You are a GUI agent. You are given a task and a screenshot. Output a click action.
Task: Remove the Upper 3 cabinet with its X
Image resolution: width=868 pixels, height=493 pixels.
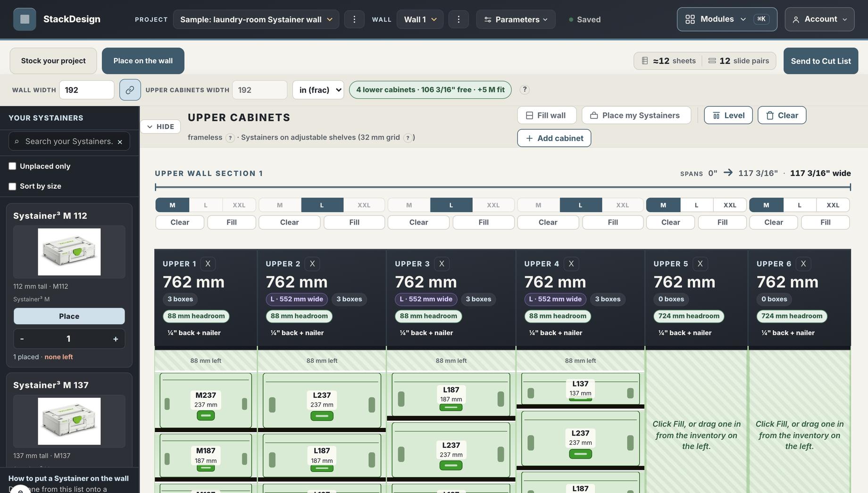[442, 264]
